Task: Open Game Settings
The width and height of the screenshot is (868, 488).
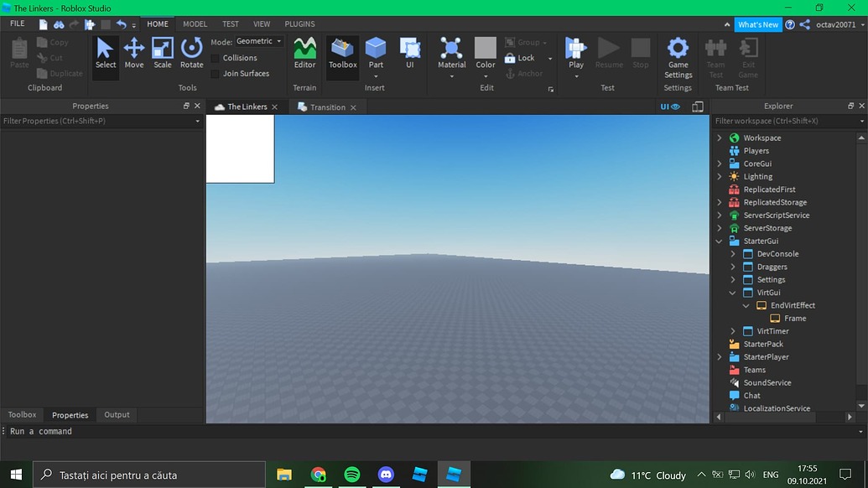Action: coord(678,58)
